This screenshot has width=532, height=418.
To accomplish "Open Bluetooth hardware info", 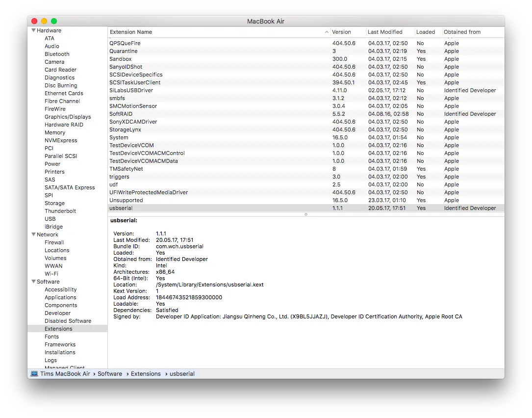I will [x=57, y=54].
